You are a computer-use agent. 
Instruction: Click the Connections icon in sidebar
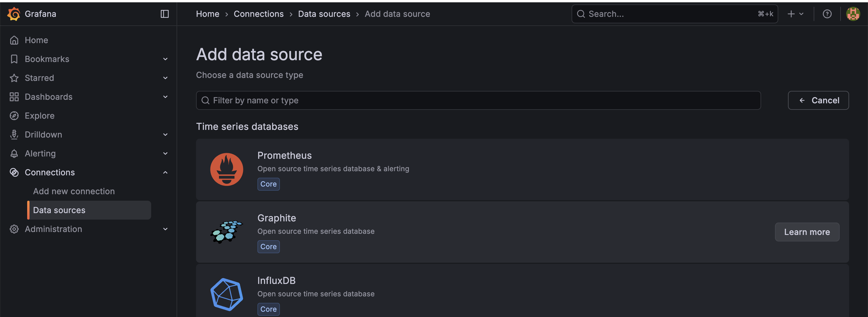(x=14, y=172)
